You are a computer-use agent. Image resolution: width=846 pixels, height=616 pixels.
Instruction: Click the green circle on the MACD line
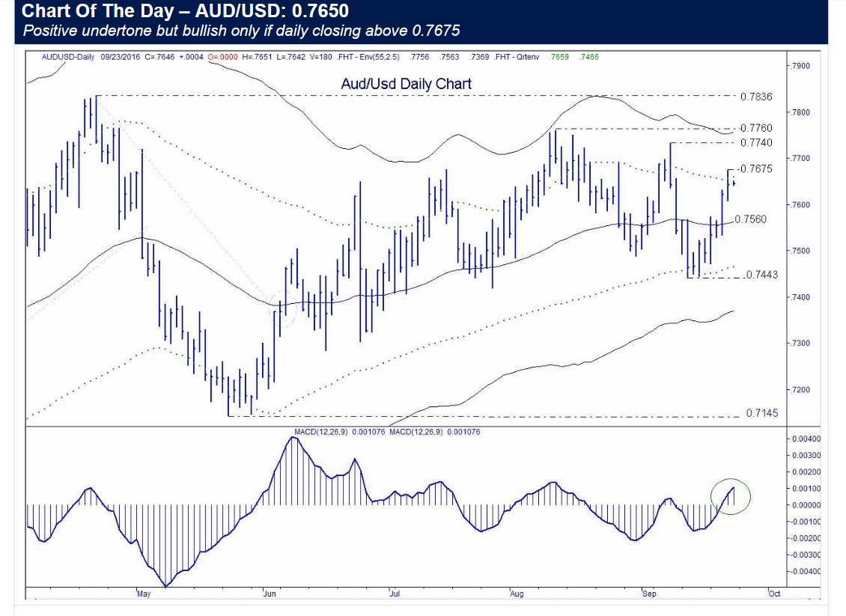(730, 496)
